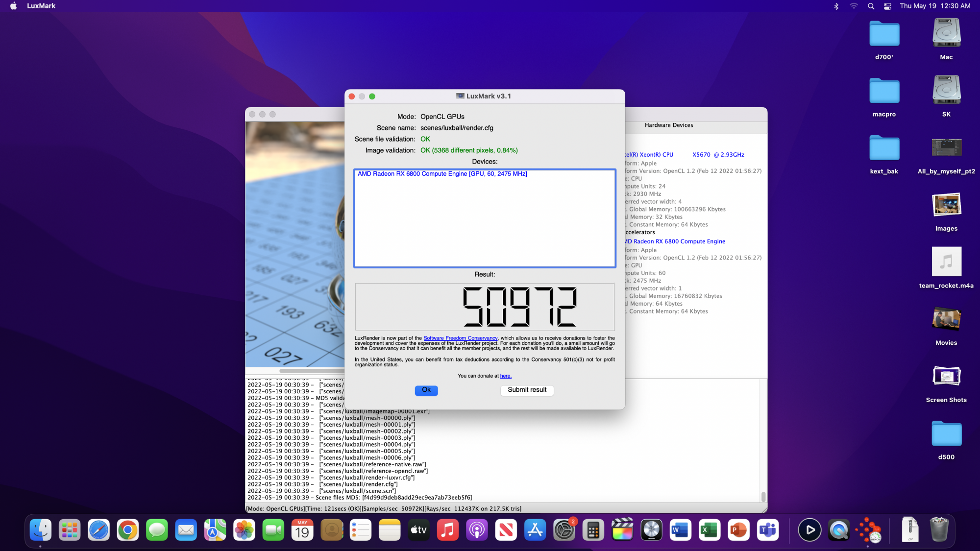Open Final Cut Pro in the dock
The height and width of the screenshot is (551, 980).
click(622, 530)
